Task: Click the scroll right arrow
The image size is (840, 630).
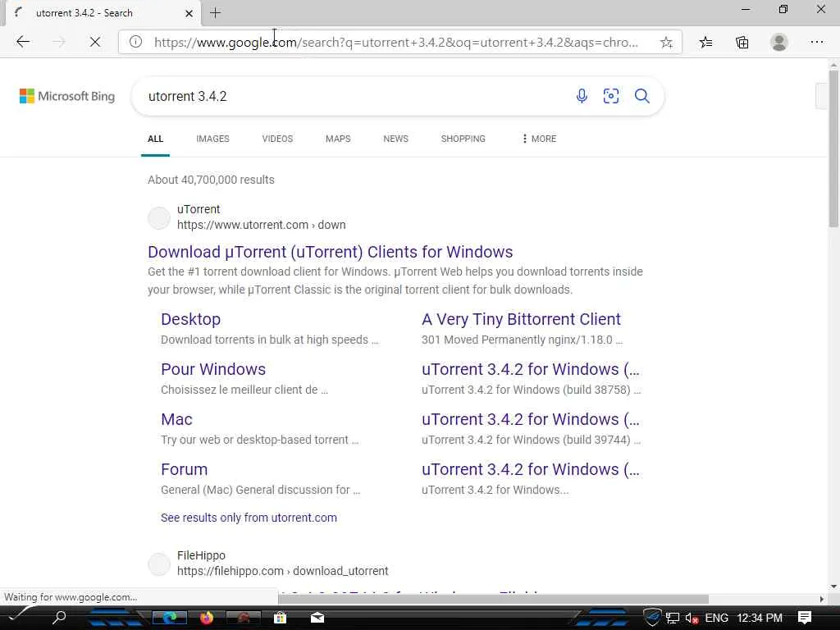Action: (821, 599)
